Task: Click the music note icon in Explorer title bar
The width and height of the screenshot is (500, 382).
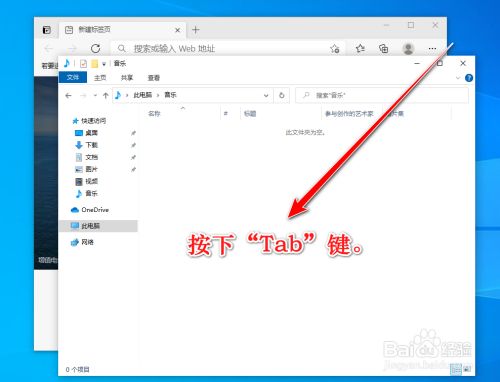Action: (67, 63)
